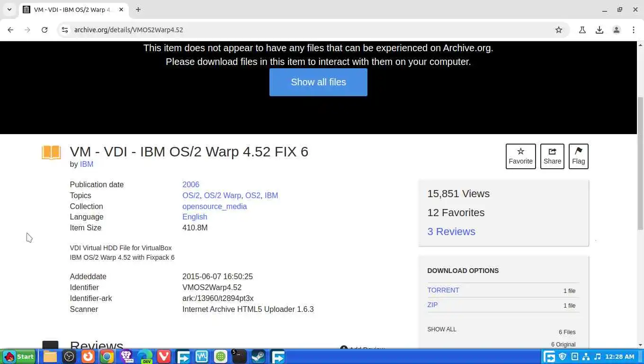This screenshot has width=644, height=364.
Task: Click the 2006 publication date link
Action: tap(191, 184)
